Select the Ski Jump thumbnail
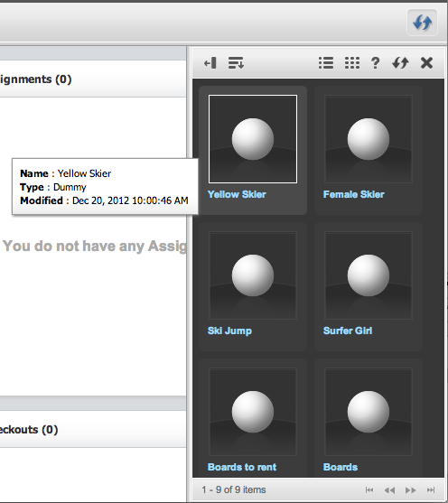 (x=253, y=275)
